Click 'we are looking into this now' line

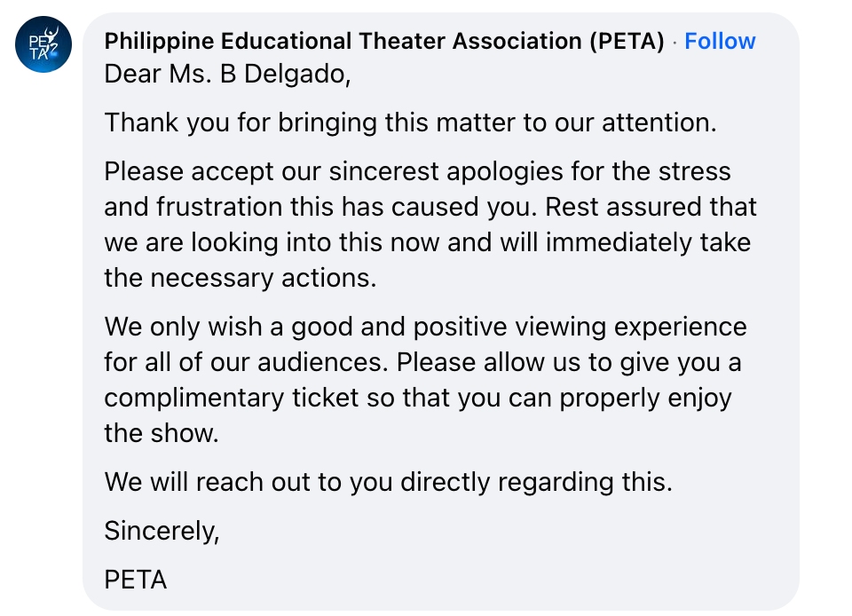(427, 242)
